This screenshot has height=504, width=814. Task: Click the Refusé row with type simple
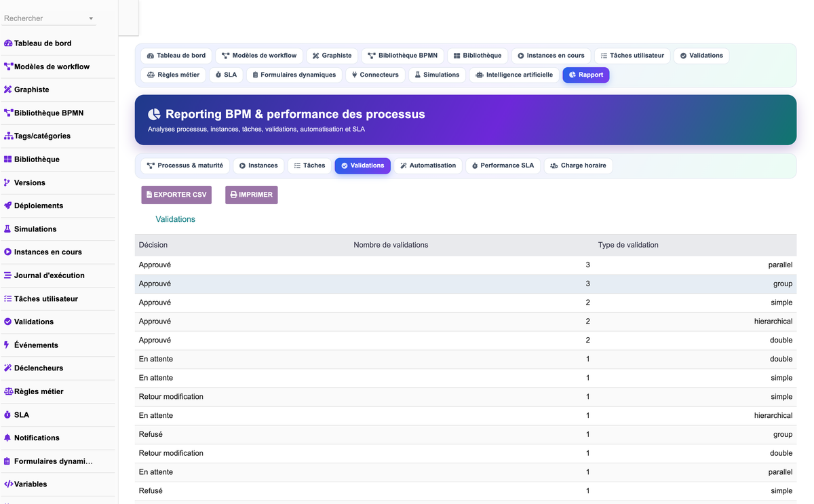point(465,491)
